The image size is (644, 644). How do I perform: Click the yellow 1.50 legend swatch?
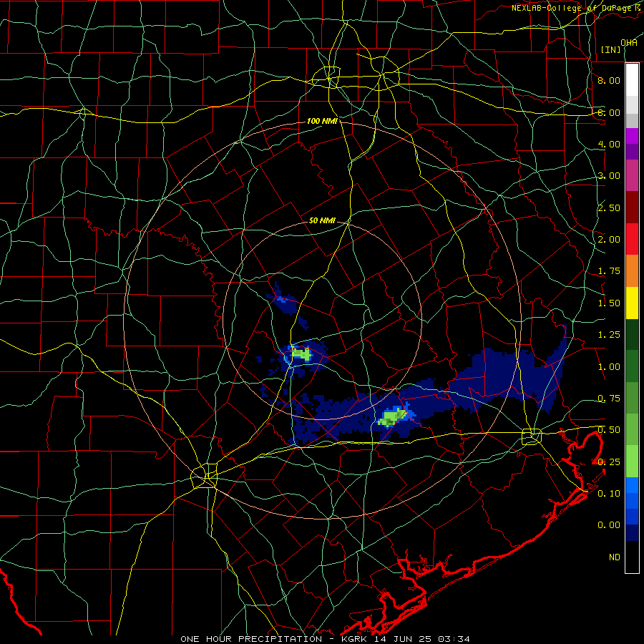(x=632, y=303)
